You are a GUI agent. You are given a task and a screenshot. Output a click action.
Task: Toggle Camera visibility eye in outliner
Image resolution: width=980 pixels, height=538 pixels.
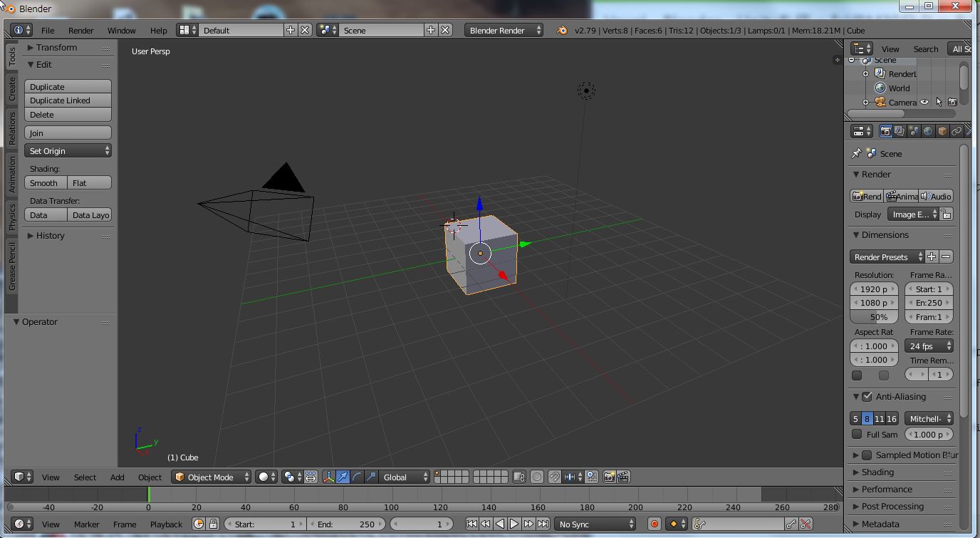coord(924,102)
